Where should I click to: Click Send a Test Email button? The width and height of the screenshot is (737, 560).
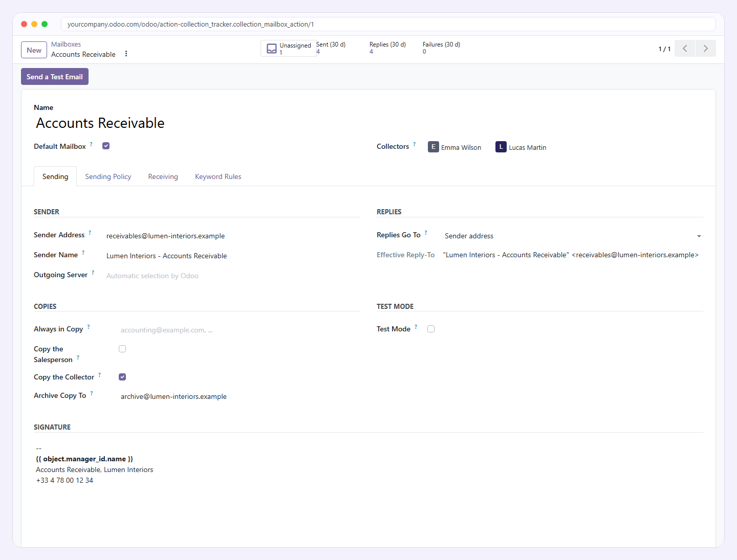(55, 77)
